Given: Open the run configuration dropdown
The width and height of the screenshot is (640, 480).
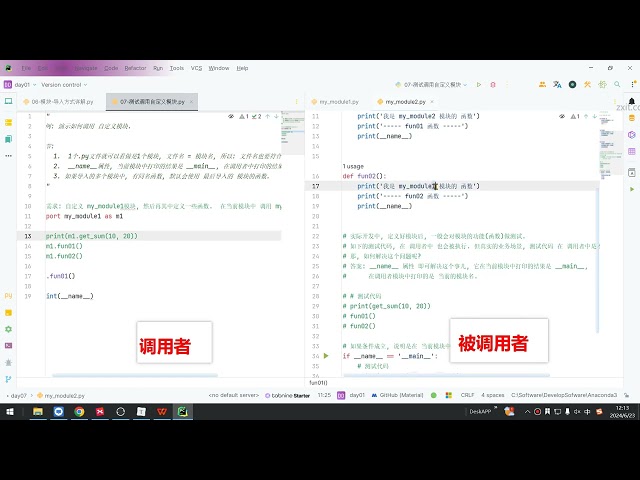Looking at the screenshot, I should [431, 84].
